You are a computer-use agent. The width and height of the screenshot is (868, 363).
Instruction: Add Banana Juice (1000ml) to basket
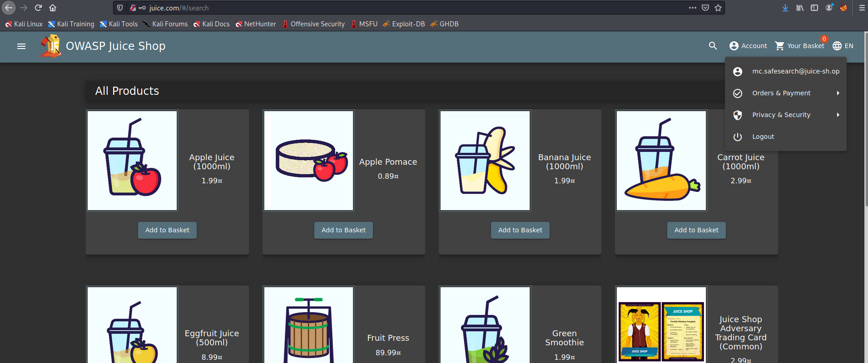[520, 230]
